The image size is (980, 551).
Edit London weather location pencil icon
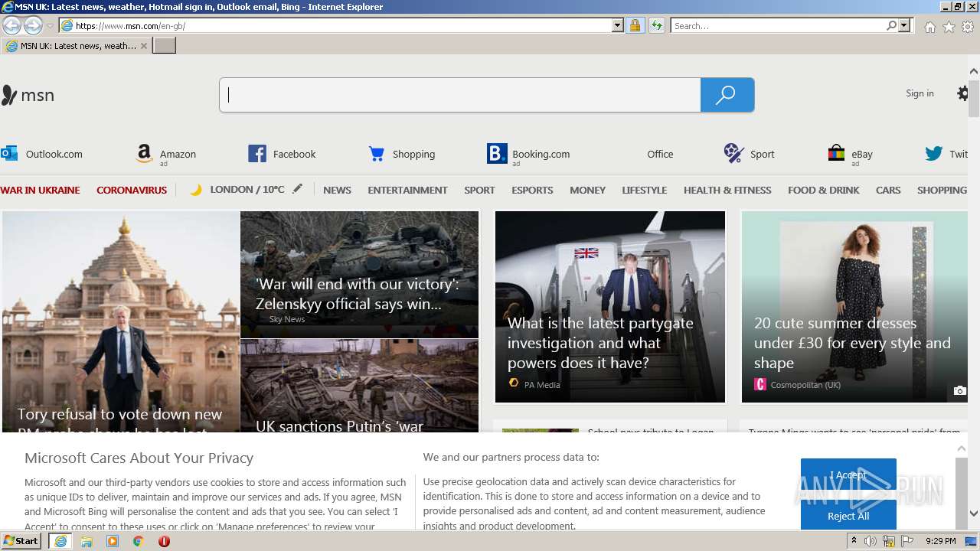[297, 189]
